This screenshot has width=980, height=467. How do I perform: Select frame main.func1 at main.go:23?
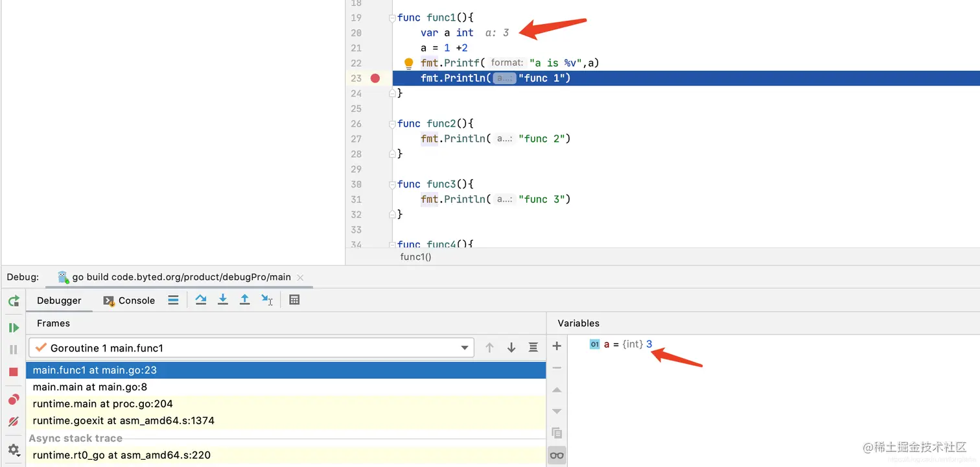tap(286, 370)
